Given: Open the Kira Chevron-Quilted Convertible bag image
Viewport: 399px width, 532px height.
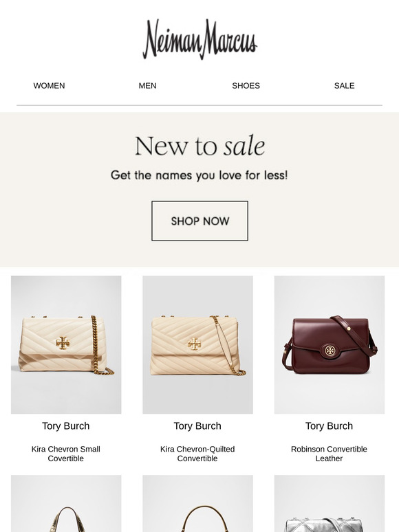Looking at the screenshot, I should (x=197, y=345).
